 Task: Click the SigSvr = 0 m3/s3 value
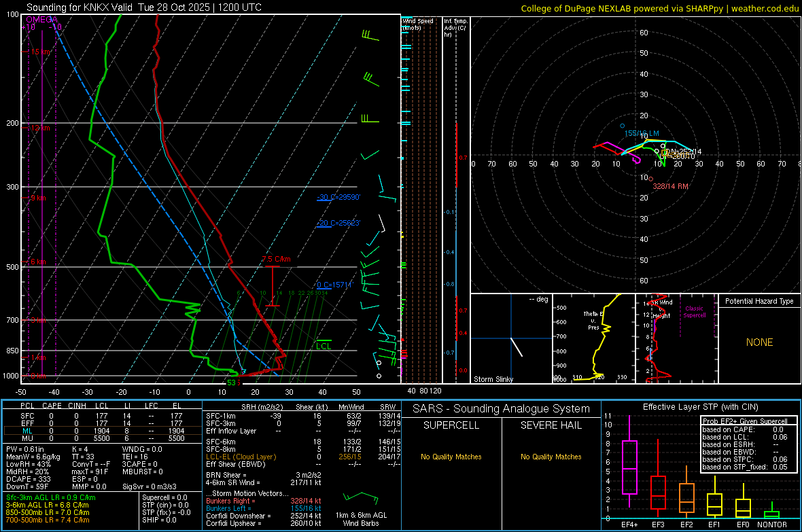150,486
